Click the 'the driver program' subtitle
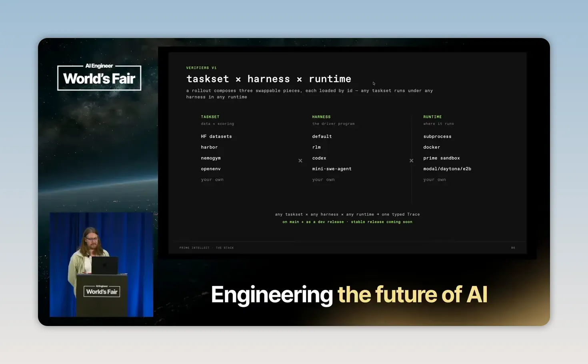 point(333,124)
